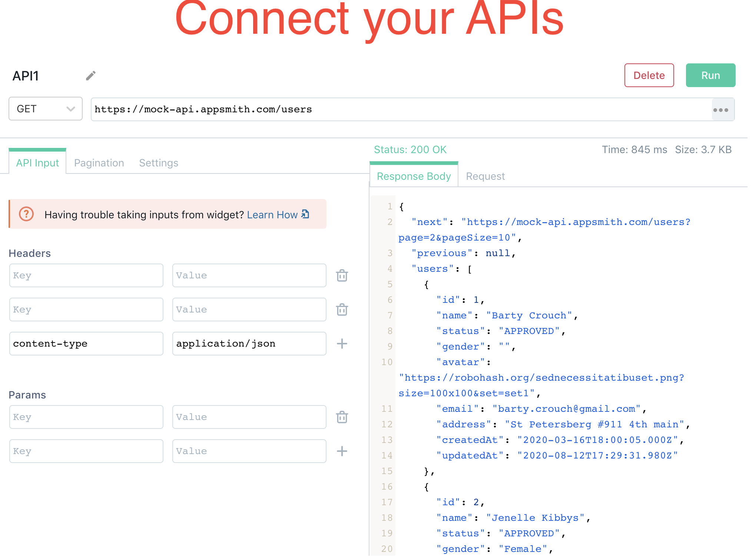This screenshot has width=756, height=556.
Task: Click the ellipsis icon next to URL
Action: coord(722,109)
